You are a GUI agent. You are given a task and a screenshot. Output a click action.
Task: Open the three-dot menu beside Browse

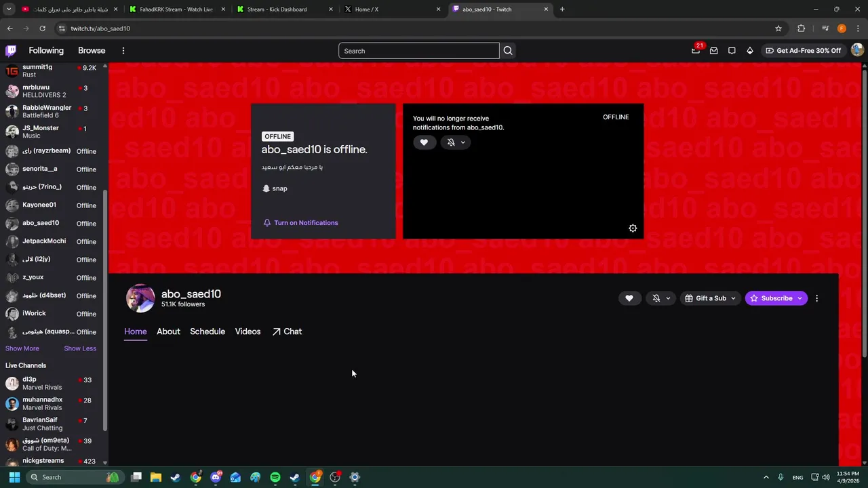point(123,51)
